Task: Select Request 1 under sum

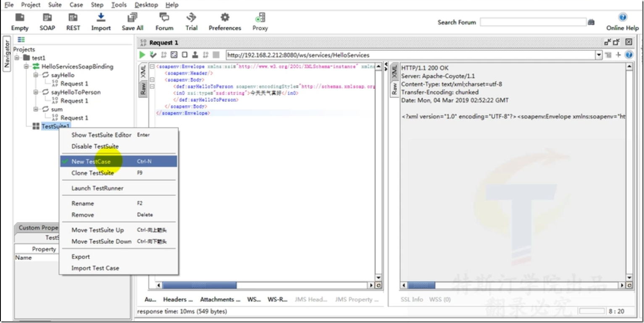Action: (x=74, y=118)
